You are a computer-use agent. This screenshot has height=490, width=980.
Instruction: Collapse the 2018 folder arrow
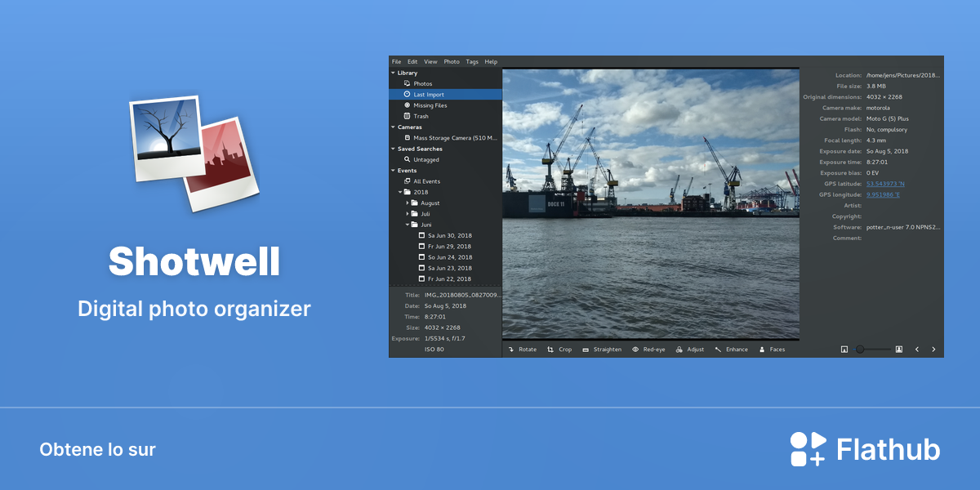pos(400,192)
